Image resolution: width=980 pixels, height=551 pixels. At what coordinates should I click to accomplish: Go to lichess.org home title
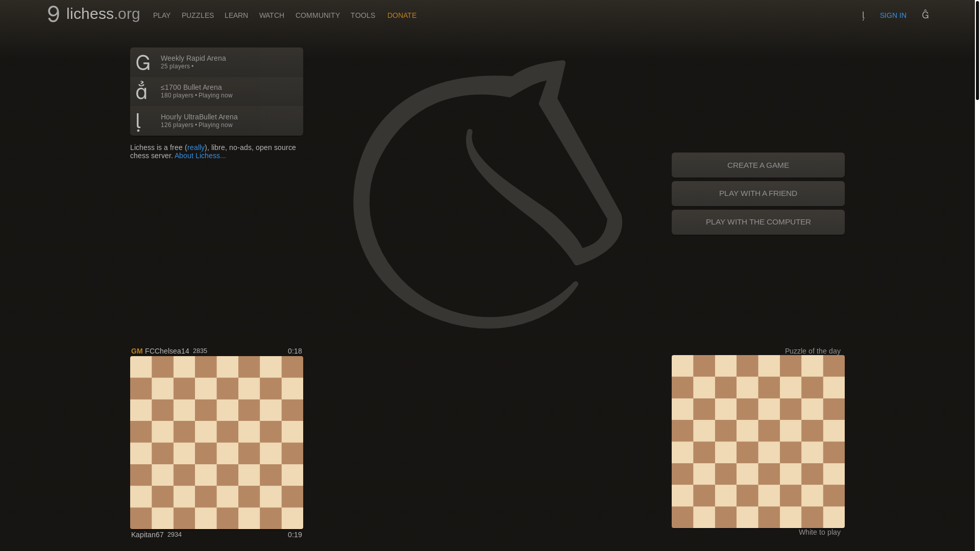[103, 14]
